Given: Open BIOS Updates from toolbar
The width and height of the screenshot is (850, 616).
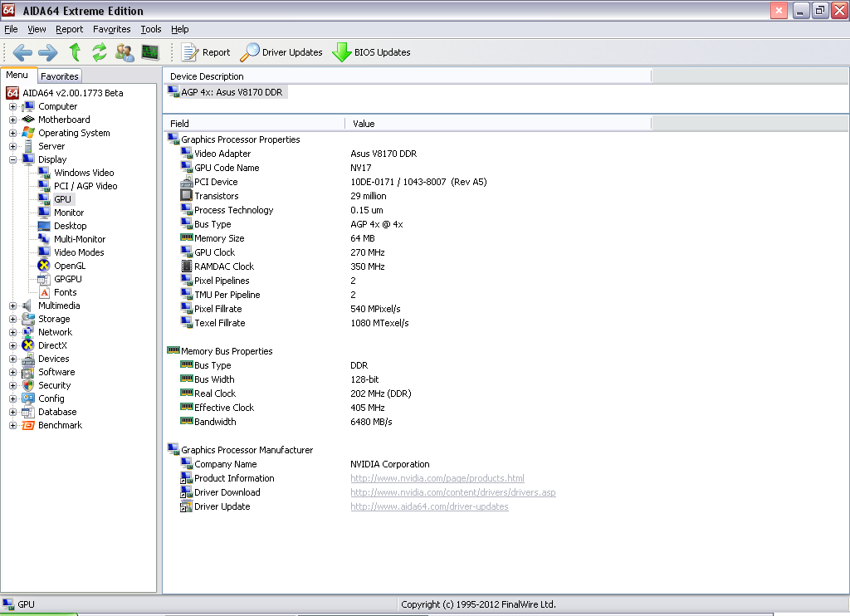Looking at the screenshot, I should pyautogui.click(x=371, y=52).
